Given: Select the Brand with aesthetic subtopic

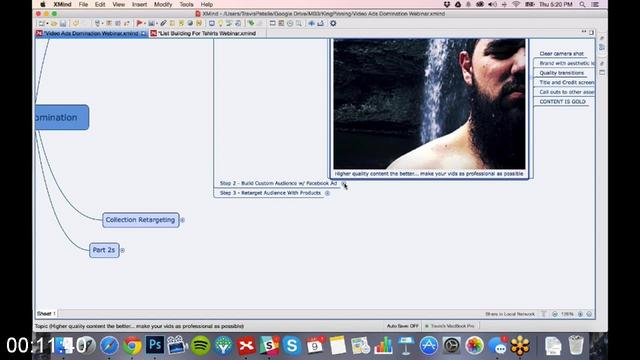Looking at the screenshot, I should click(567, 63).
